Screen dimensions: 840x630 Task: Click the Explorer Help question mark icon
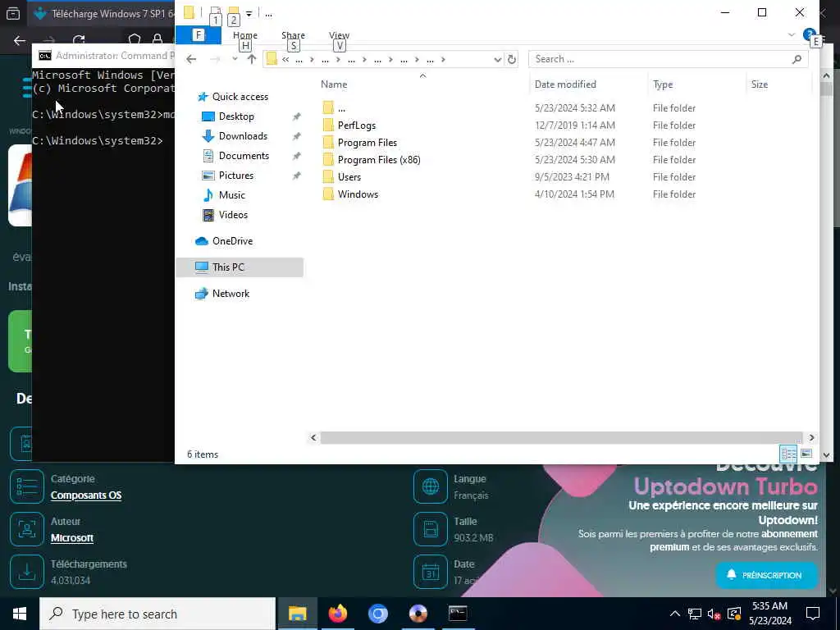coord(808,34)
